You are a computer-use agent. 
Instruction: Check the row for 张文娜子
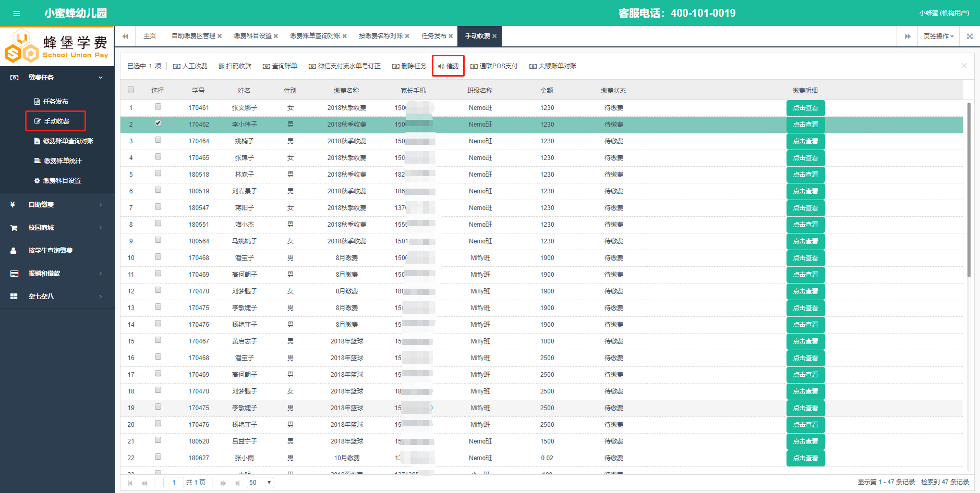[158, 107]
